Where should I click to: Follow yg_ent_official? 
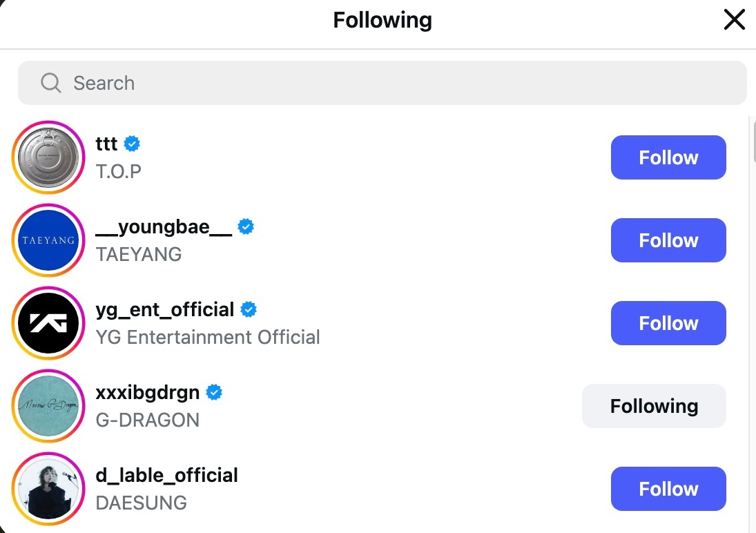click(668, 322)
